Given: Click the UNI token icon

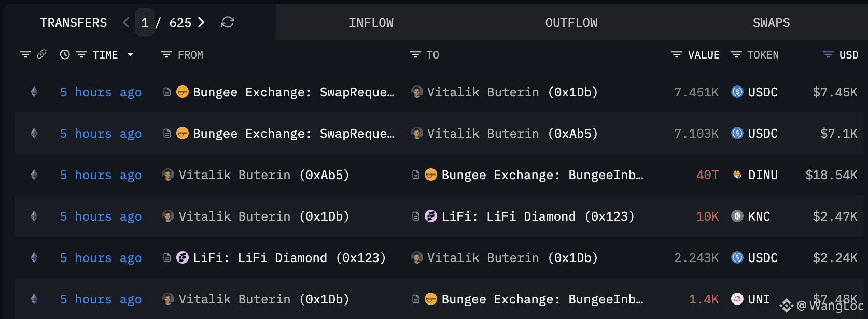Looking at the screenshot, I should click(x=737, y=299).
